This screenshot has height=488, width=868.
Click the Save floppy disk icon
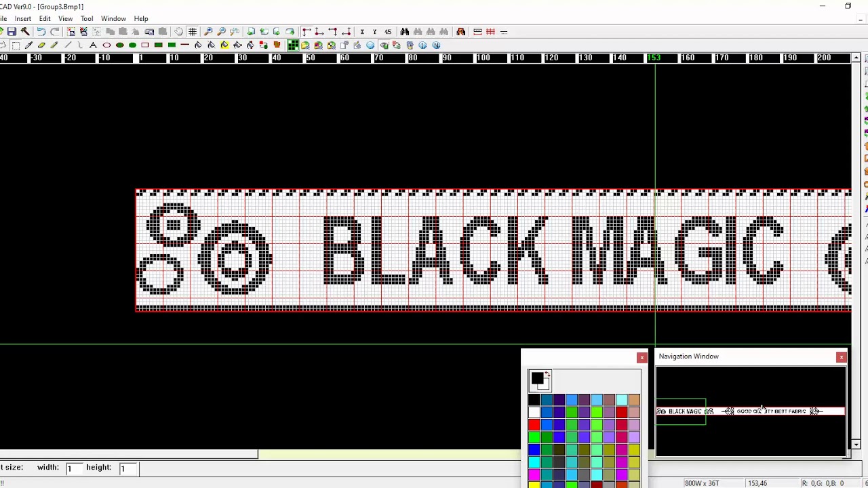click(12, 32)
